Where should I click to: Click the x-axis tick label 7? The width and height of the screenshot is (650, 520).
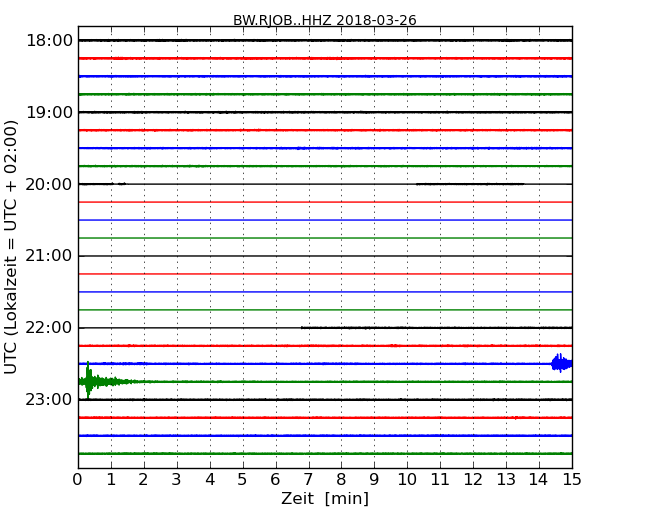click(308, 480)
